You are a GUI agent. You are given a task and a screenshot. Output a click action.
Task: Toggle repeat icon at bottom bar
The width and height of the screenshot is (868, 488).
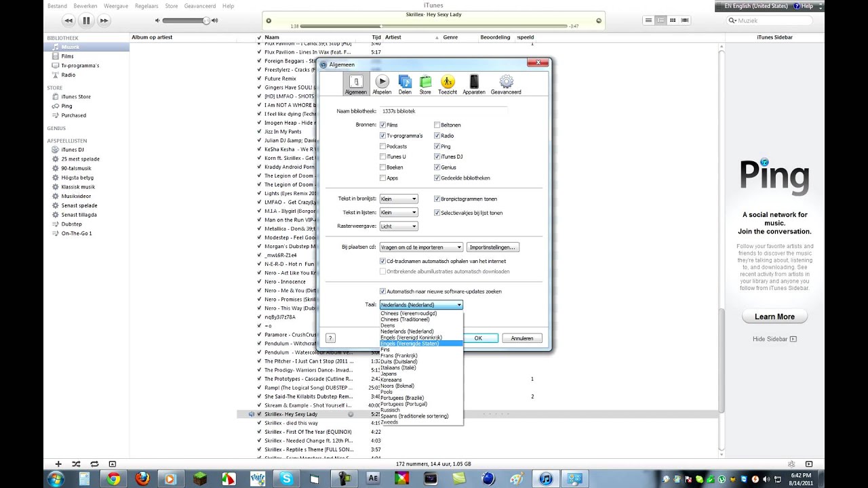click(94, 464)
